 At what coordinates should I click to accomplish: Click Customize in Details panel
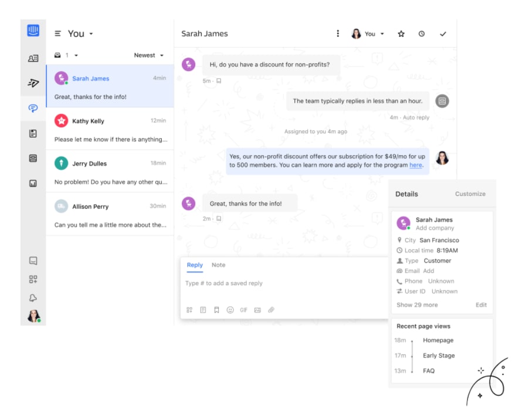[x=470, y=194]
